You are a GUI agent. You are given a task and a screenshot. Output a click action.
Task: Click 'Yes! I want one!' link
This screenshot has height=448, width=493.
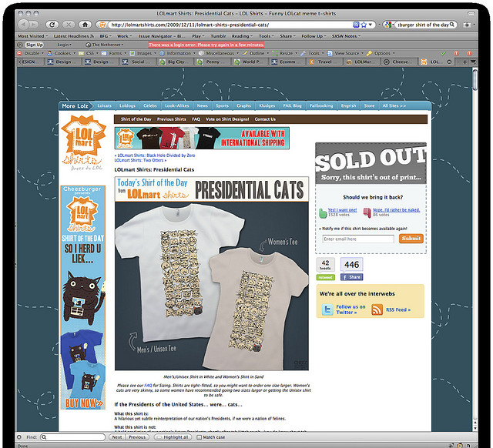342,210
